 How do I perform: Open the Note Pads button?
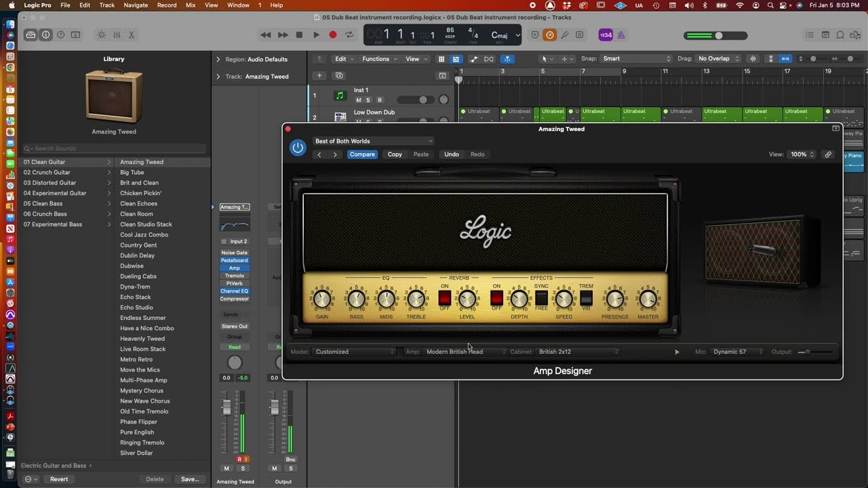click(x=825, y=35)
